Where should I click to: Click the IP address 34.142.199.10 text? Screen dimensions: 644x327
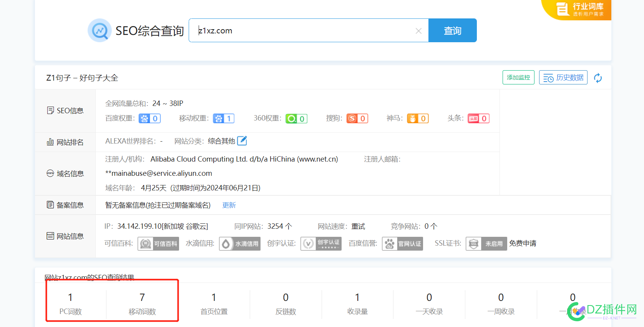(139, 226)
